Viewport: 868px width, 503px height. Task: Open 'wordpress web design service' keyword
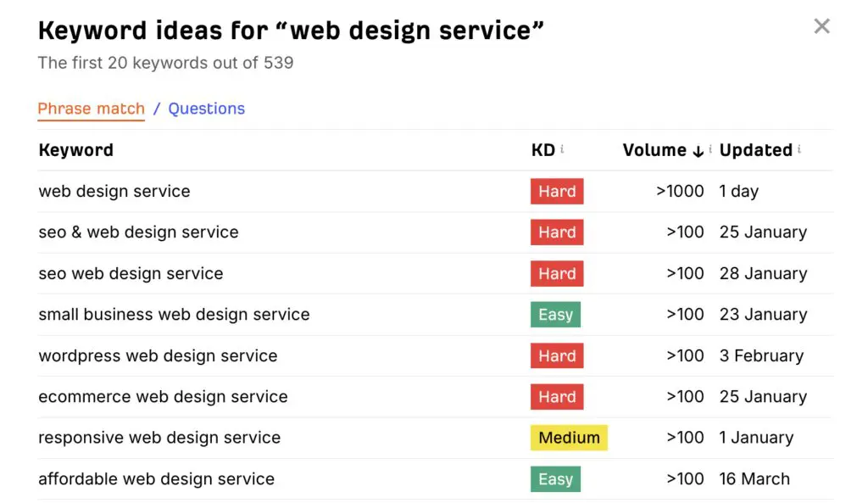coord(158,355)
